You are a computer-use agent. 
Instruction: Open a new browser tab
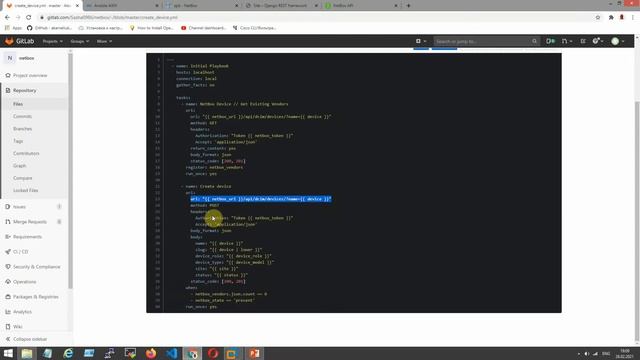tap(408, 6)
